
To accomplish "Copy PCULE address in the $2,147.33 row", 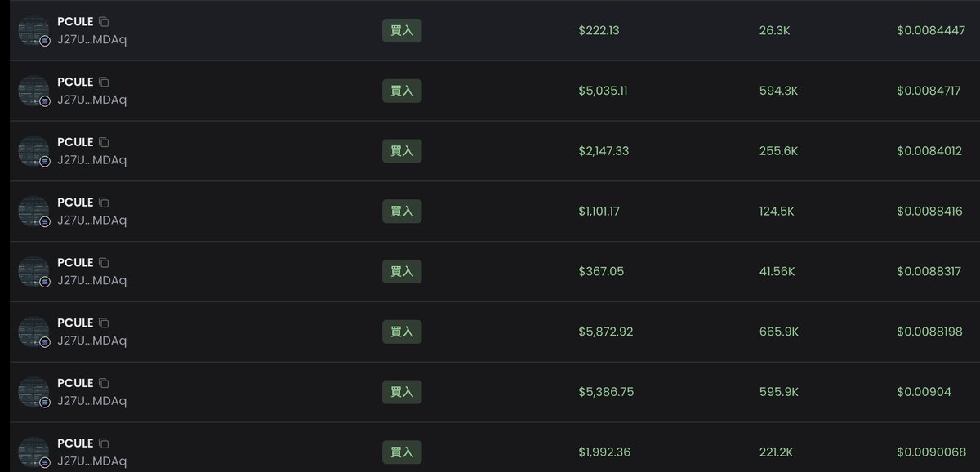I will point(104,142).
